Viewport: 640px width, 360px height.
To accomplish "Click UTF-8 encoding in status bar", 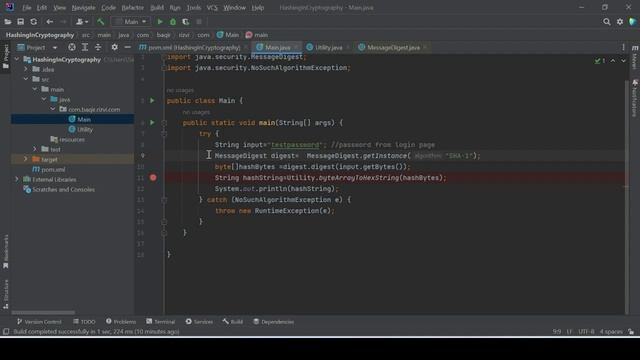I will click(586, 331).
